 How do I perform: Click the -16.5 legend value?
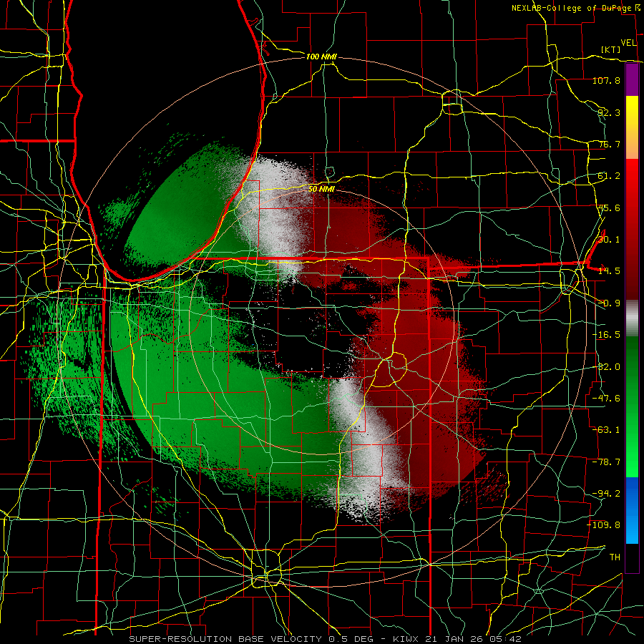[x=606, y=335]
